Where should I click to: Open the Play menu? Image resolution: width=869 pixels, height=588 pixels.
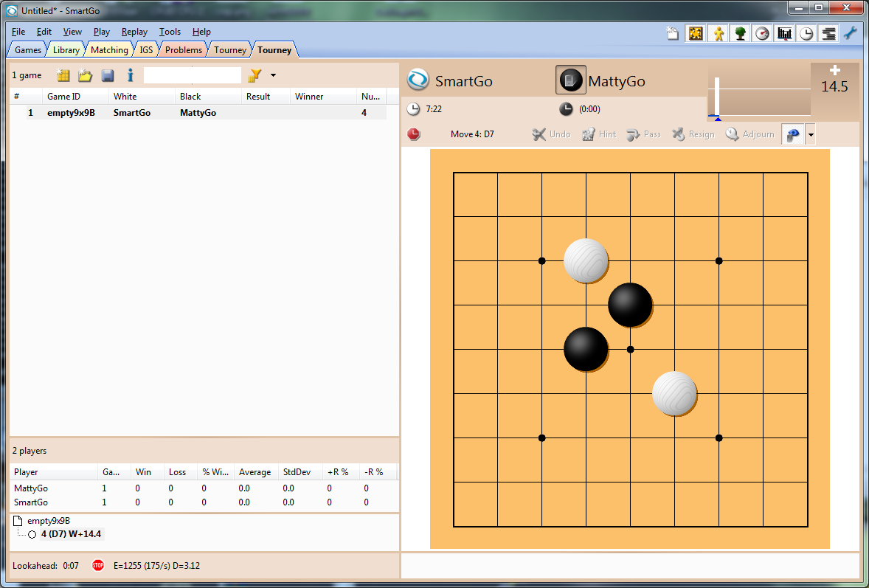[x=101, y=32]
